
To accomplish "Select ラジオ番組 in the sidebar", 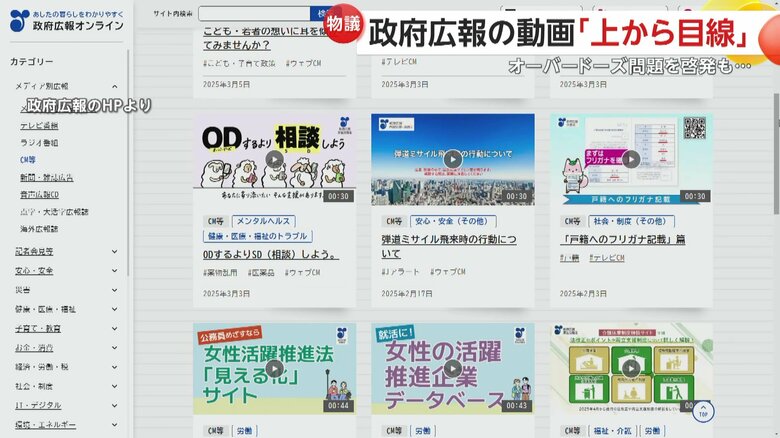I will click(x=39, y=142).
